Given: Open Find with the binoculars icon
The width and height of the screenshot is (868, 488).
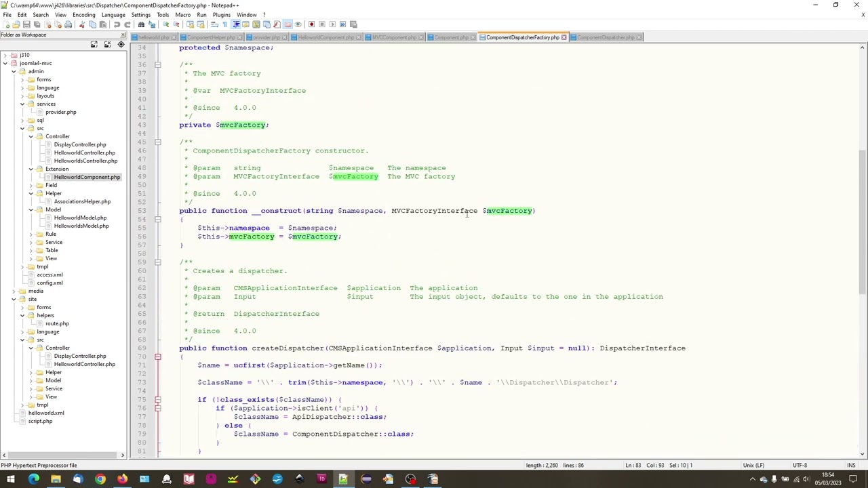Looking at the screenshot, I should point(141,24).
